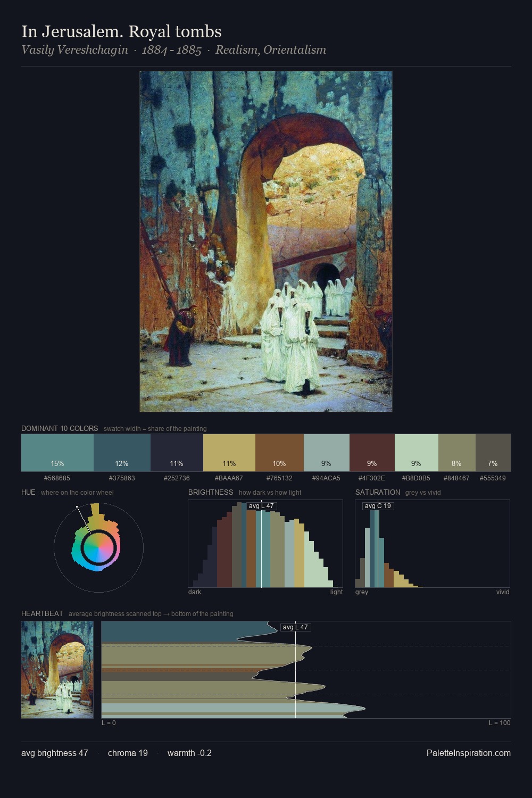Click the HUE section heading
Screen dimensions: 532x798
point(28,492)
